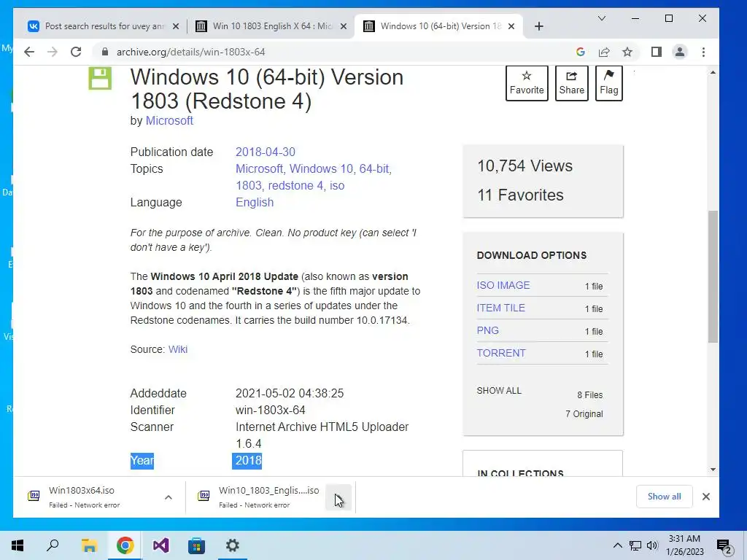Viewport: 747px width, 560px height.
Task: Download the ISO IMAGE option
Action: point(503,285)
